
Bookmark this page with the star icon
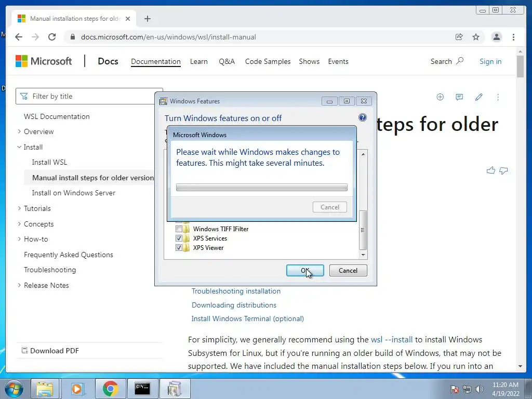coord(476,37)
